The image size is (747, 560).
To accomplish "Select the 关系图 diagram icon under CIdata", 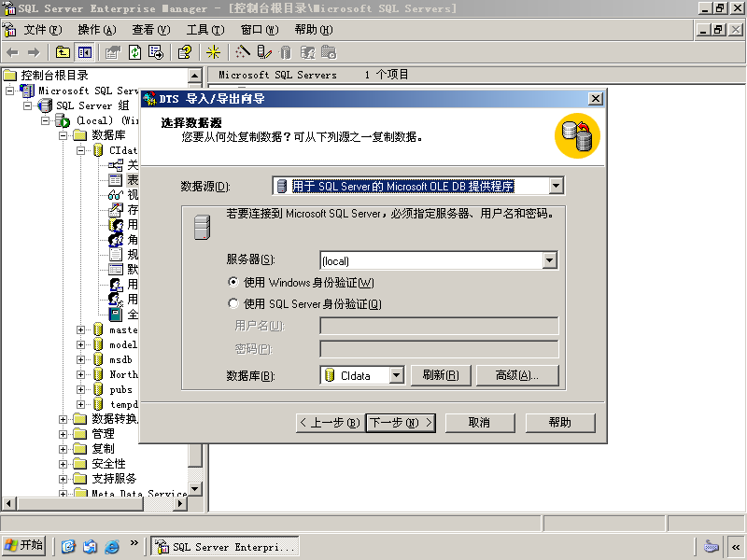I will pyautogui.click(x=115, y=165).
